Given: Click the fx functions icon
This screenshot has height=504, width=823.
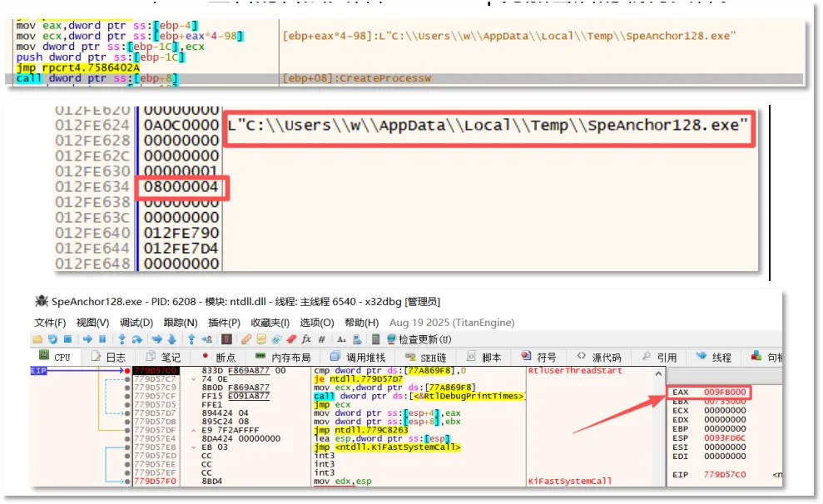Looking at the screenshot, I should 306,339.
